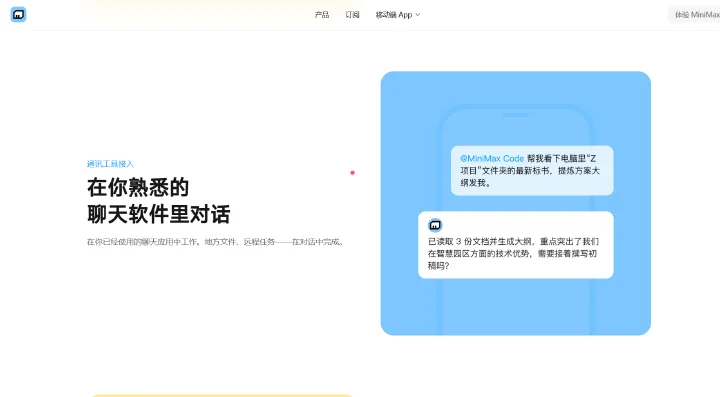Open the 产品 menu item
Screen dimensions: 720x397
tap(322, 15)
